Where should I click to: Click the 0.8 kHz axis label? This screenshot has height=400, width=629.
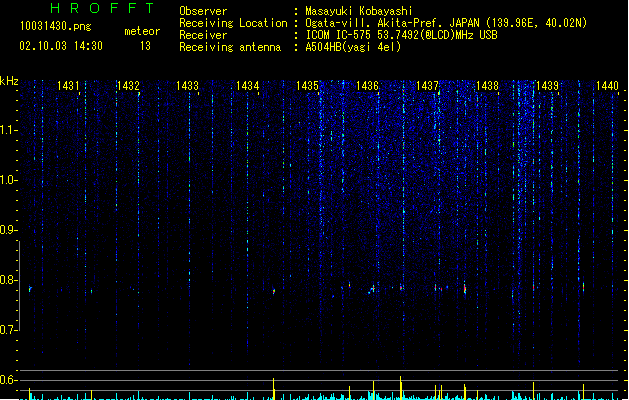(8, 280)
